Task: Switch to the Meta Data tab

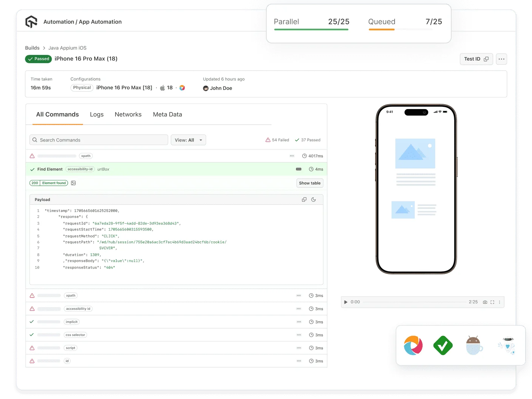Action: click(167, 114)
